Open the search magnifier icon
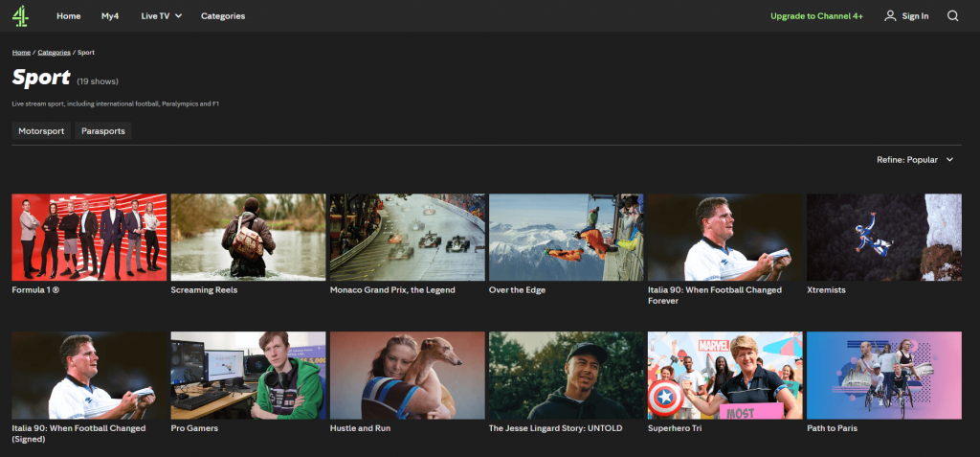980x457 pixels. (x=952, y=15)
